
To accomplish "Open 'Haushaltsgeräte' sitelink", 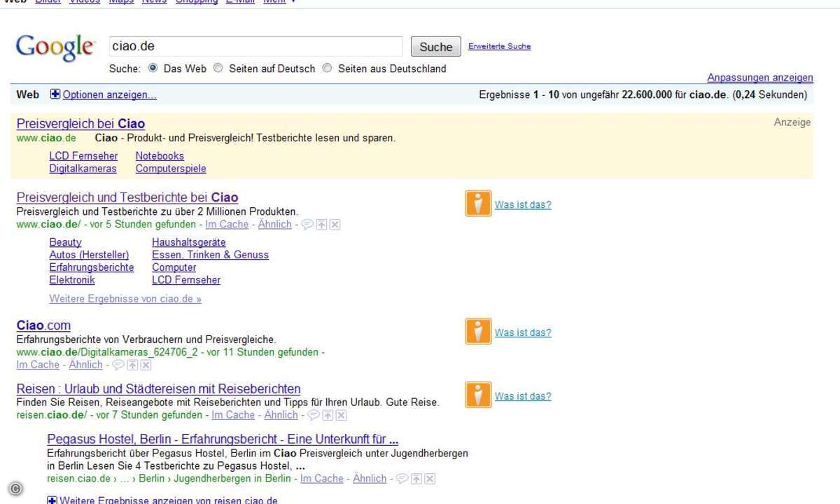I will coord(189,242).
